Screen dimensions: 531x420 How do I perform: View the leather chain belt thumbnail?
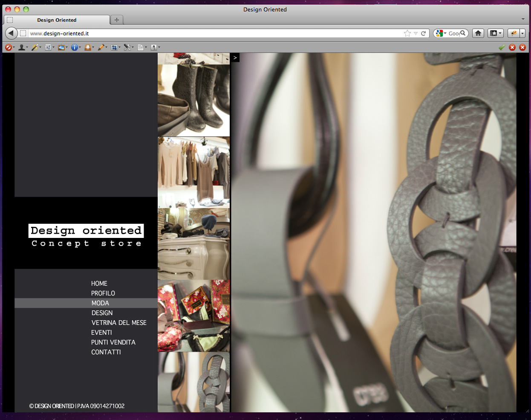pos(193,382)
